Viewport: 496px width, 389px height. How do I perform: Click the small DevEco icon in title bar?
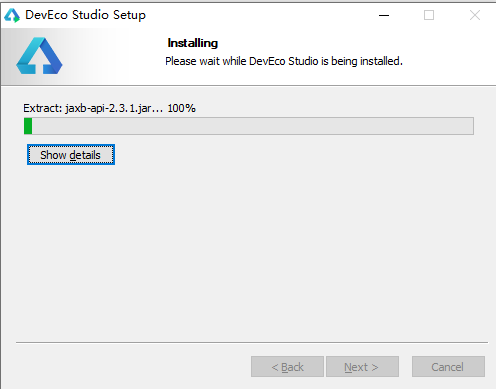point(12,15)
